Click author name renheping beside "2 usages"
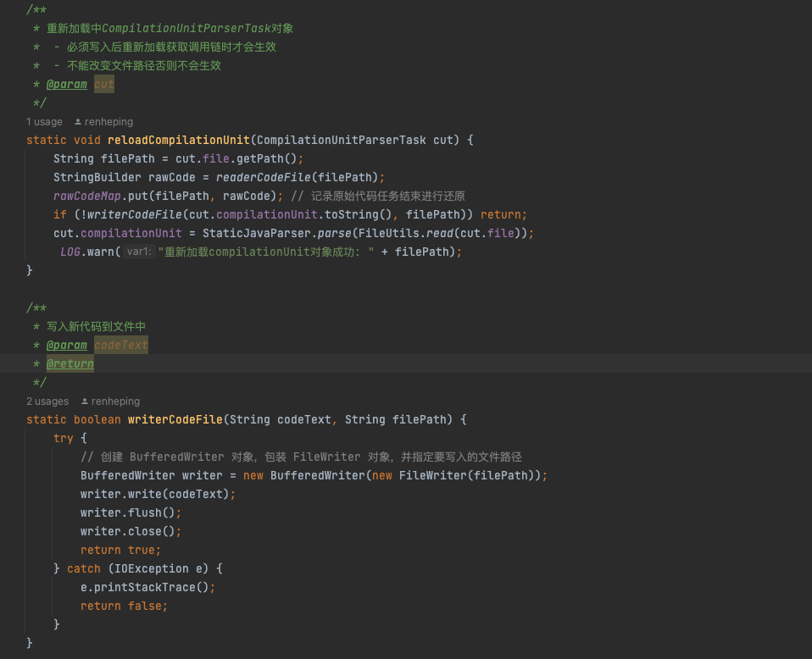812x659 pixels. pyautogui.click(x=115, y=401)
